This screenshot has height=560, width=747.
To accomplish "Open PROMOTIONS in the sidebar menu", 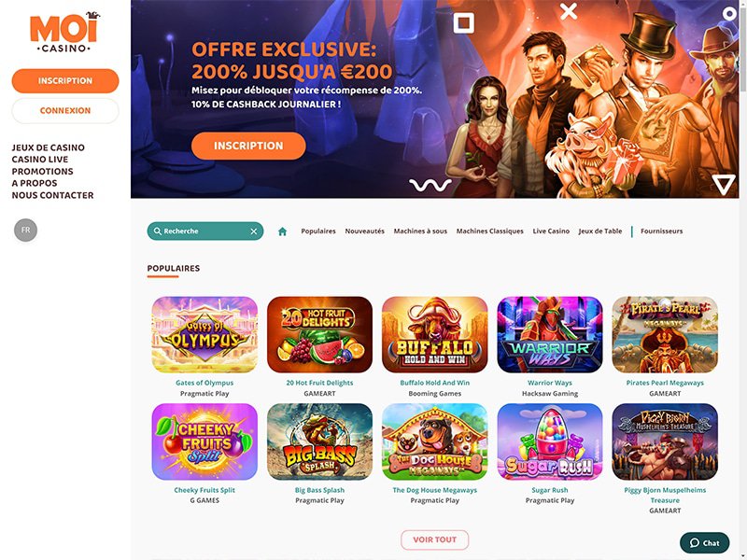I will coord(42,172).
